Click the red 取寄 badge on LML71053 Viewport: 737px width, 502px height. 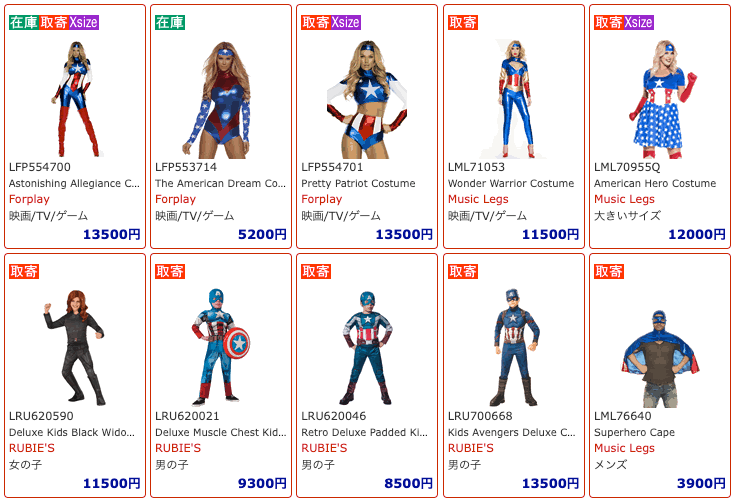[x=463, y=22]
